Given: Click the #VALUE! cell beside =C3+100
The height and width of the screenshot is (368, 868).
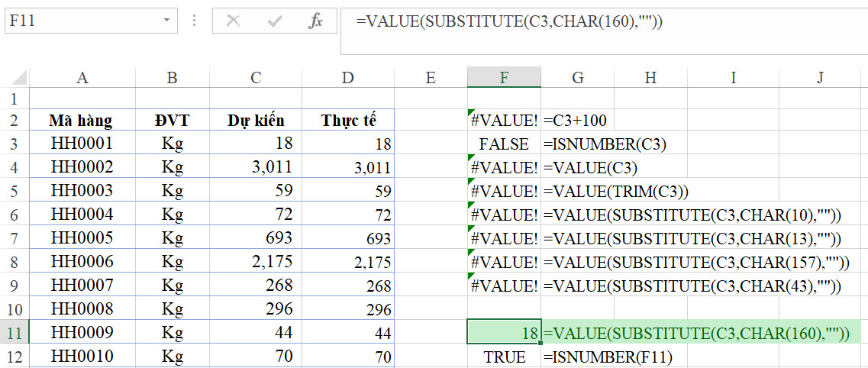Looking at the screenshot, I should 504,120.
